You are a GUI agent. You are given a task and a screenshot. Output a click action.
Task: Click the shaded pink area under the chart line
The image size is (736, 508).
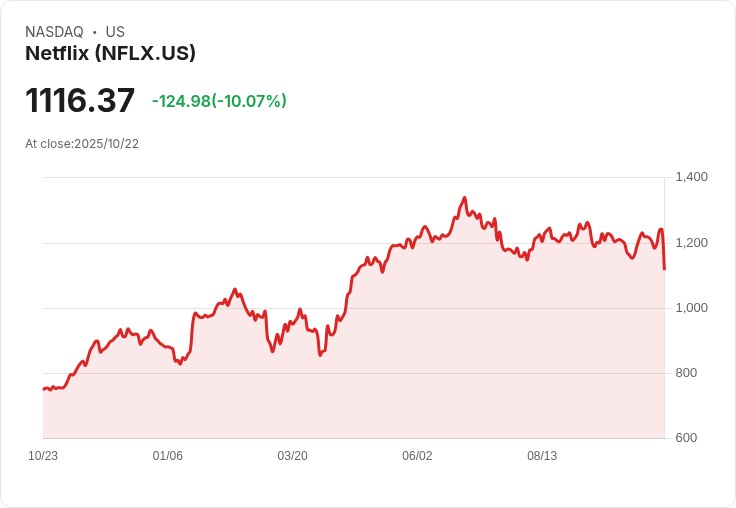[x=400, y=360]
